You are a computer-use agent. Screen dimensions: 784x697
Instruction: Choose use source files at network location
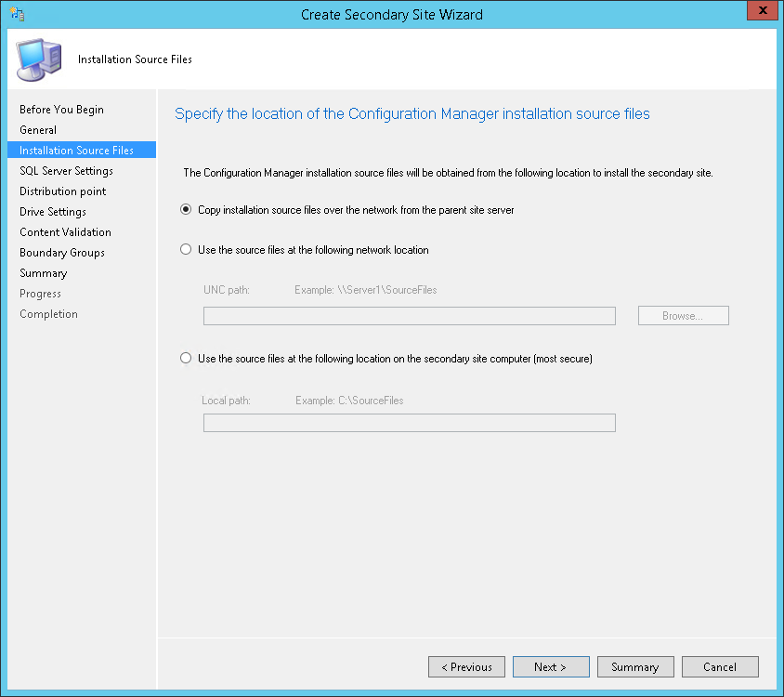point(186,249)
